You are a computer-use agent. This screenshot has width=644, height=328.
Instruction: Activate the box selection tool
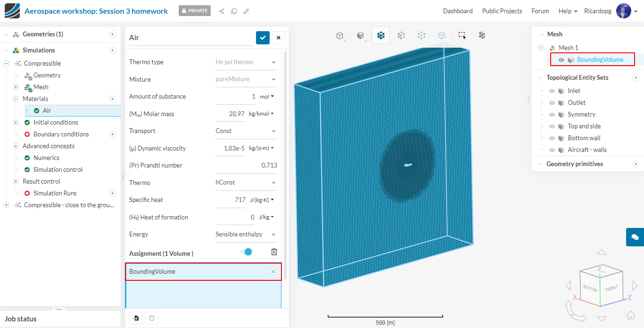[462, 35]
